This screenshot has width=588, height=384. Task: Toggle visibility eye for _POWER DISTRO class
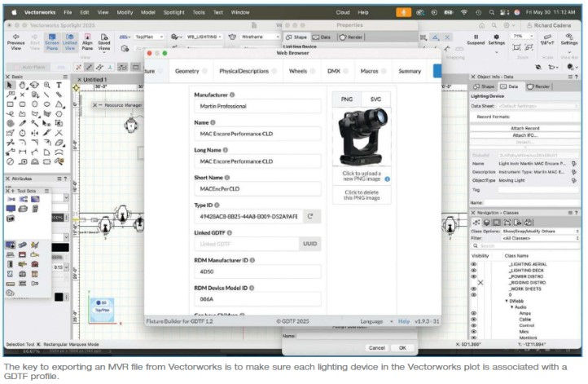click(474, 276)
